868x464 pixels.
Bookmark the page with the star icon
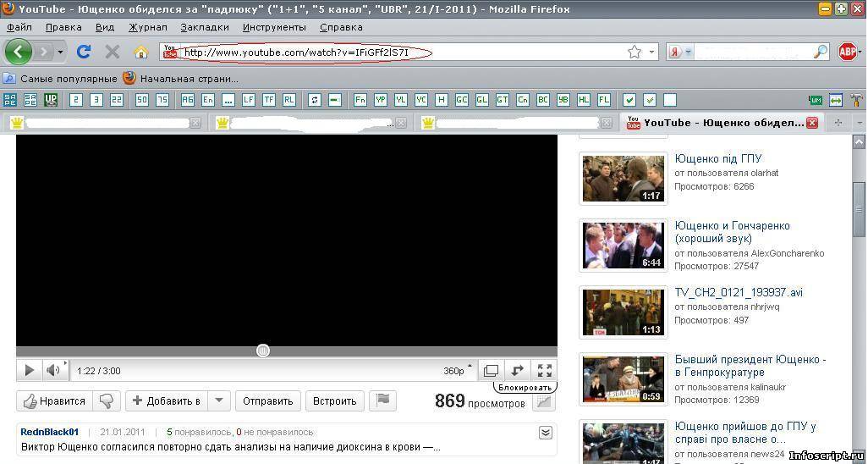click(635, 52)
